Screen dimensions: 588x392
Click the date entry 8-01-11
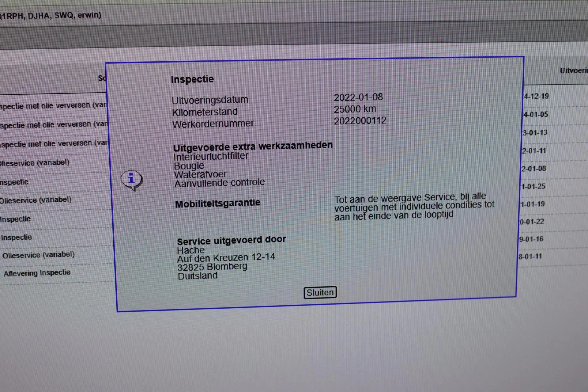pos(530,257)
